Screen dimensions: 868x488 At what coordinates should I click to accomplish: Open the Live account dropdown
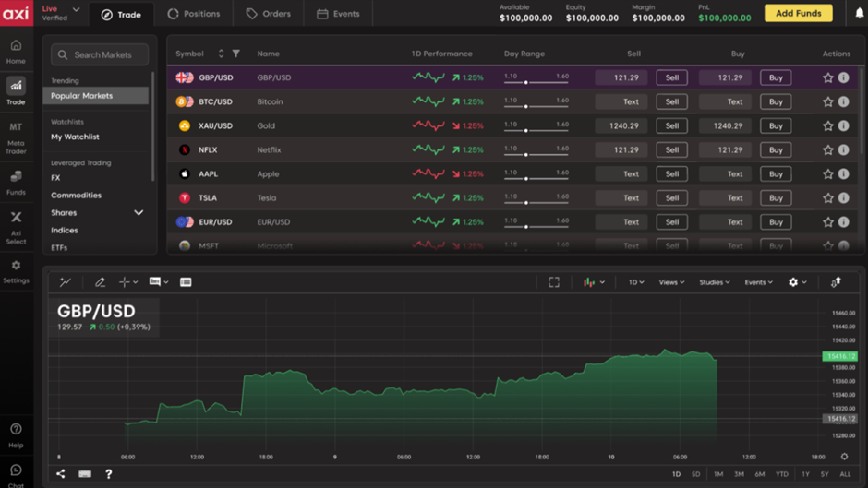tap(76, 10)
